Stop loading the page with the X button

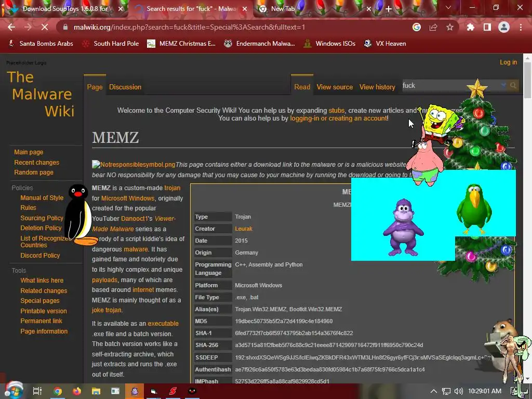[x=45, y=27]
